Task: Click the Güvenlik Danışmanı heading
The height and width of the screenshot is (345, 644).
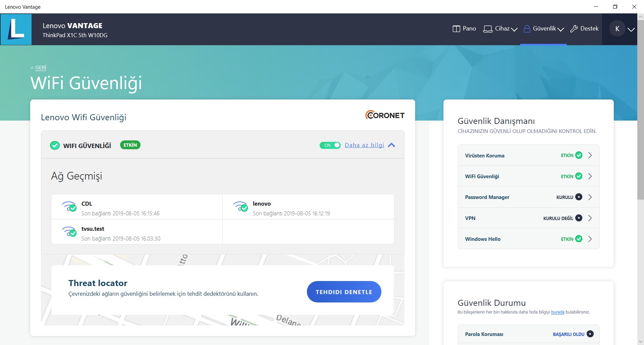Action: pyautogui.click(x=496, y=121)
